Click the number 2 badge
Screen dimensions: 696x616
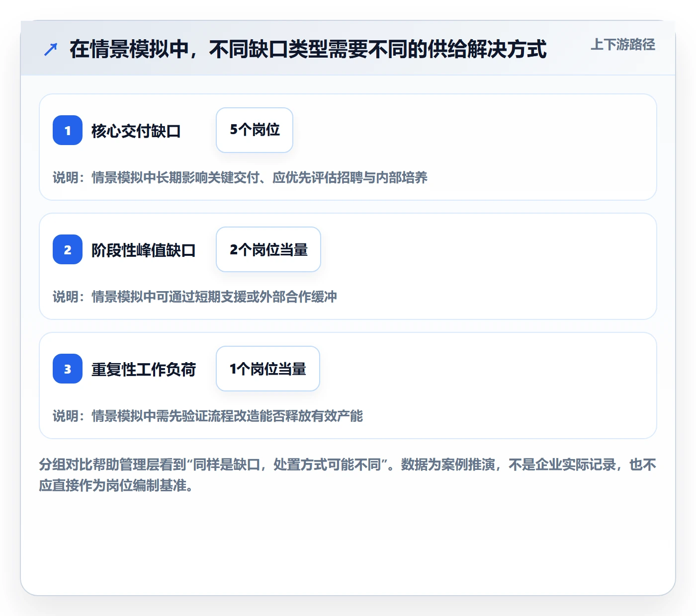tap(68, 249)
